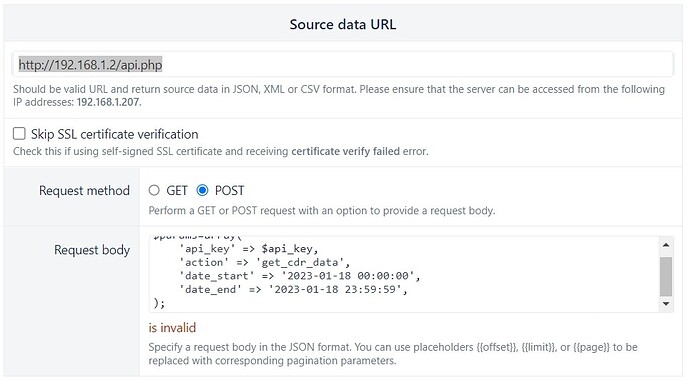Click the Request method label

tap(84, 190)
